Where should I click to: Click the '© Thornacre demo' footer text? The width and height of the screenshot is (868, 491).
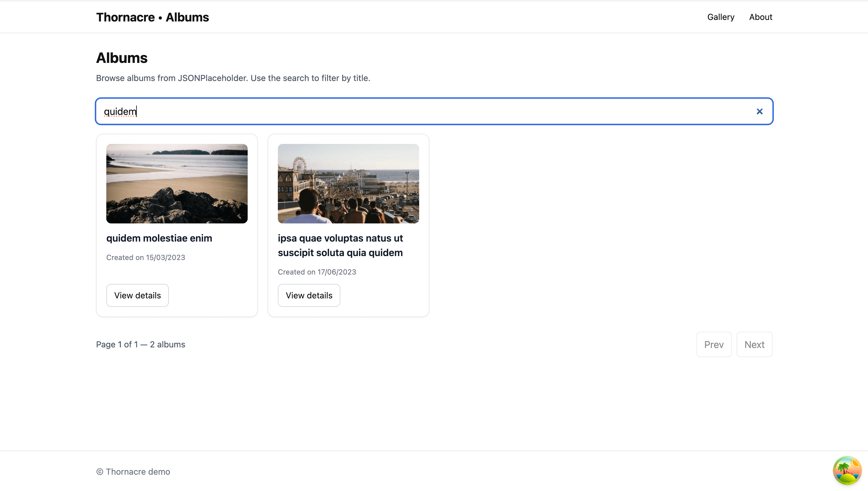[x=133, y=471]
